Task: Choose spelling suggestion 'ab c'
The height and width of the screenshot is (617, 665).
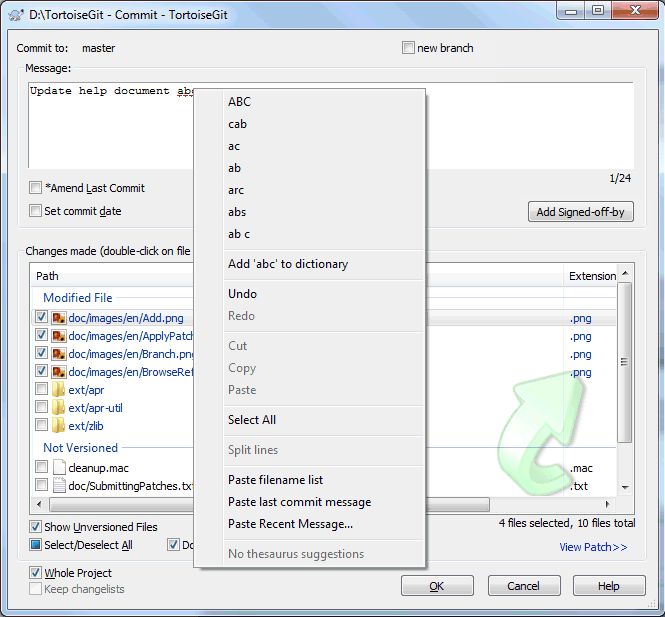Action: 310,234
